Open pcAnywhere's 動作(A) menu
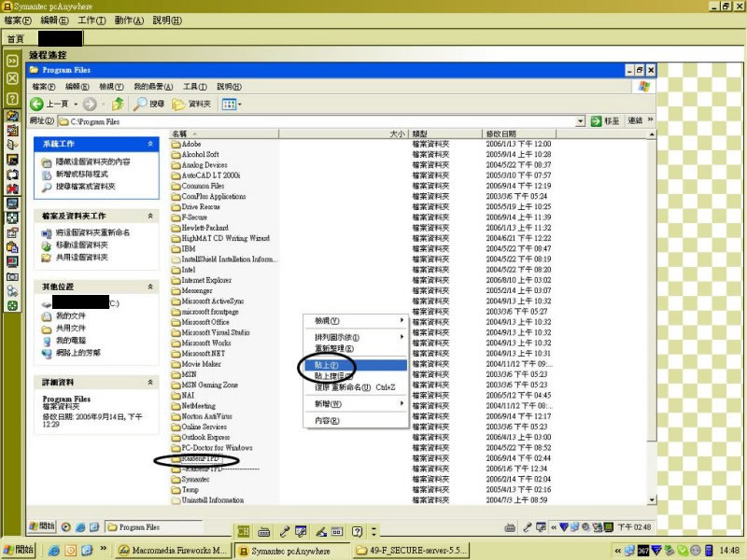 tap(129, 21)
